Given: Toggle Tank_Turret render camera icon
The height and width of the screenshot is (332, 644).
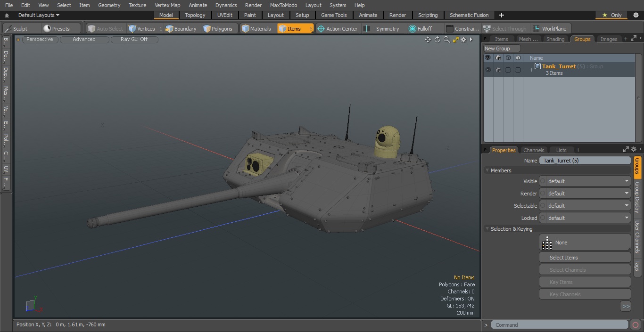Looking at the screenshot, I should click(x=498, y=70).
